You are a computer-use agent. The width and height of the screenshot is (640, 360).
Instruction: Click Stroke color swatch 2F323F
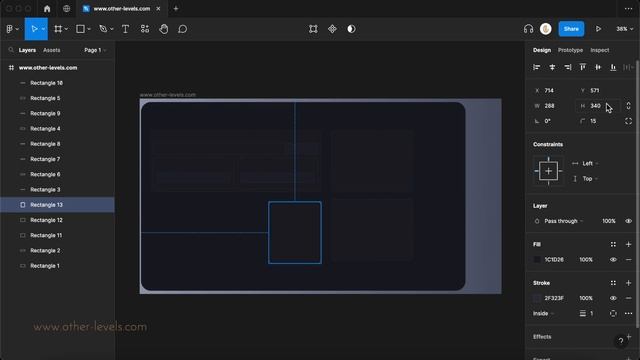point(537,298)
